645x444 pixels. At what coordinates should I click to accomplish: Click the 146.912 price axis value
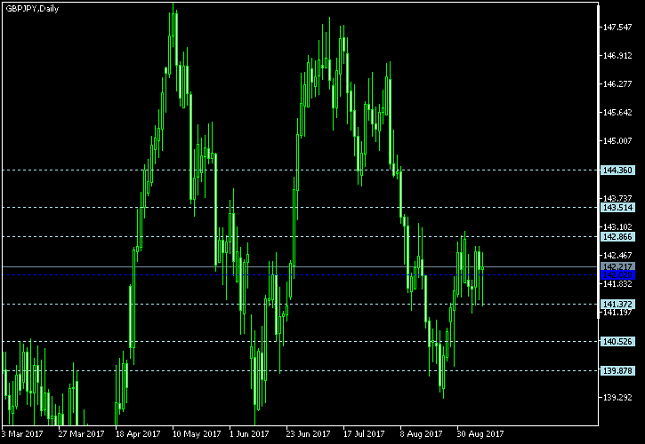[x=617, y=56]
